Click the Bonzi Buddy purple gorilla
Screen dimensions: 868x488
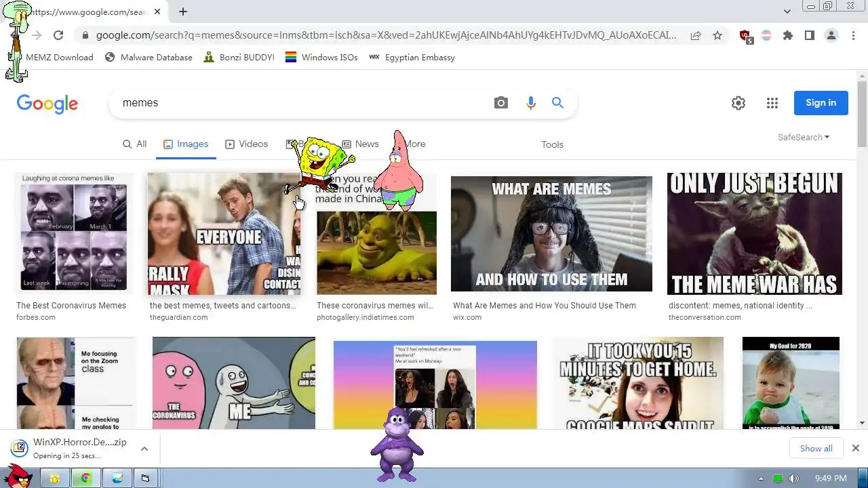click(397, 445)
